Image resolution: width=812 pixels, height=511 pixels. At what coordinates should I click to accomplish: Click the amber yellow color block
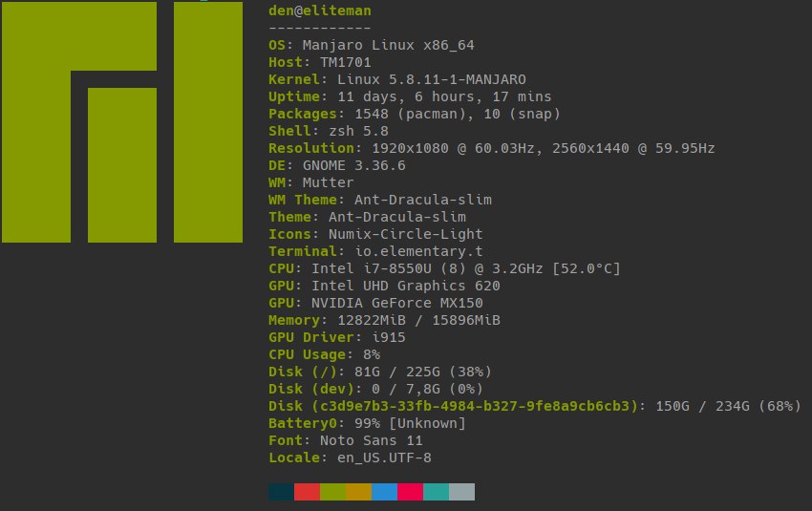coord(358,492)
